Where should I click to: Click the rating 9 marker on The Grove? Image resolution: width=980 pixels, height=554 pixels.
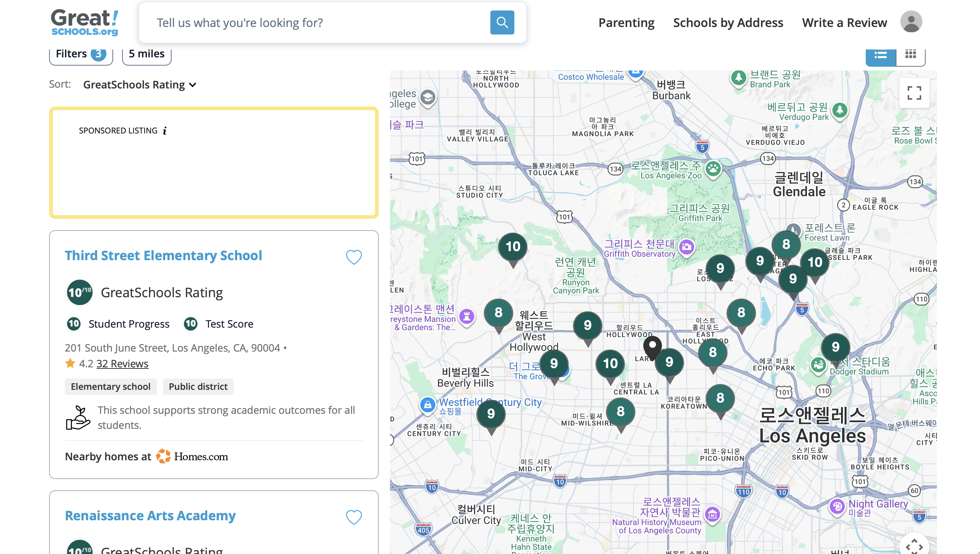(x=554, y=364)
